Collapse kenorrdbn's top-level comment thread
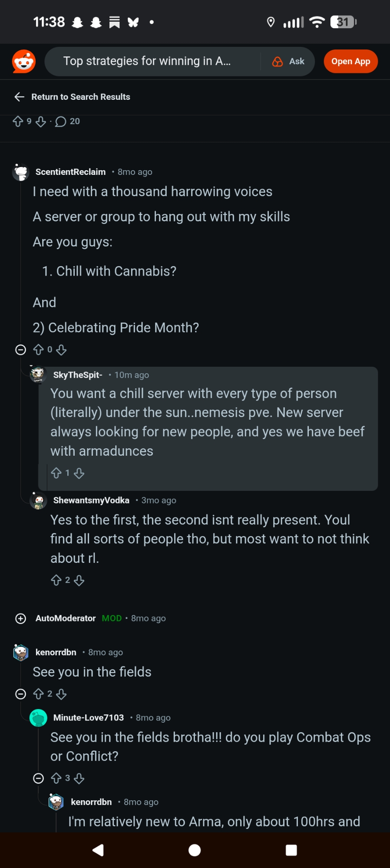Image resolution: width=390 pixels, height=868 pixels. pos(20,694)
